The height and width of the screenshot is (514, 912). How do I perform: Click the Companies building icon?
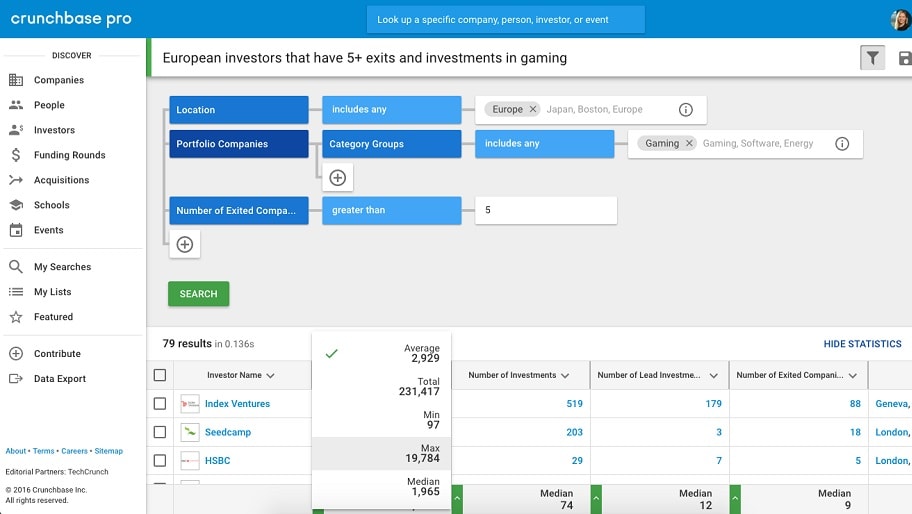pos(16,80)
